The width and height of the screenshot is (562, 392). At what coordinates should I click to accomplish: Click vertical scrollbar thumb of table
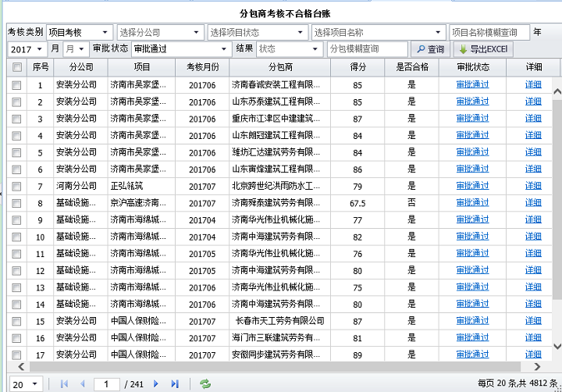[x=557, y=199]
